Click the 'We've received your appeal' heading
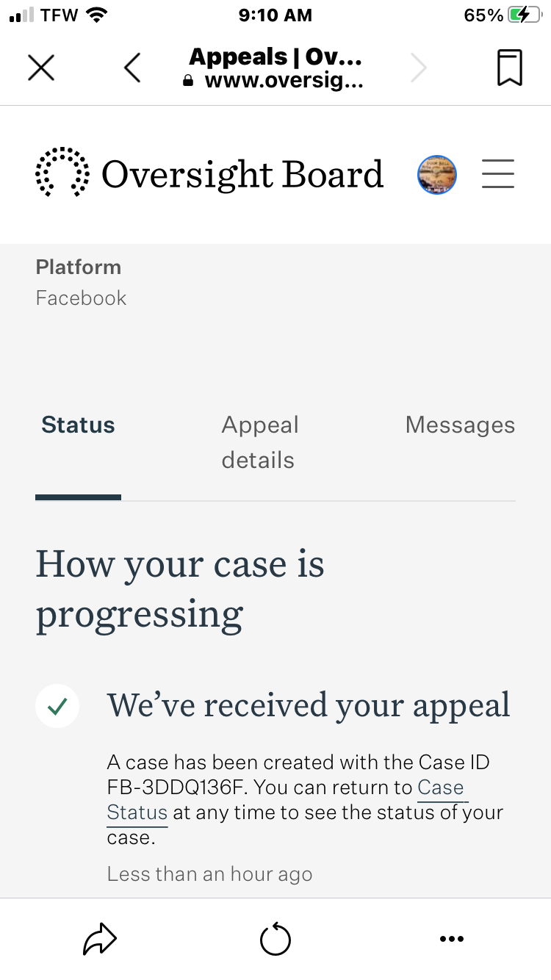Image resolution: width=551 pixels, height=980 pixels. coord(309,705)
